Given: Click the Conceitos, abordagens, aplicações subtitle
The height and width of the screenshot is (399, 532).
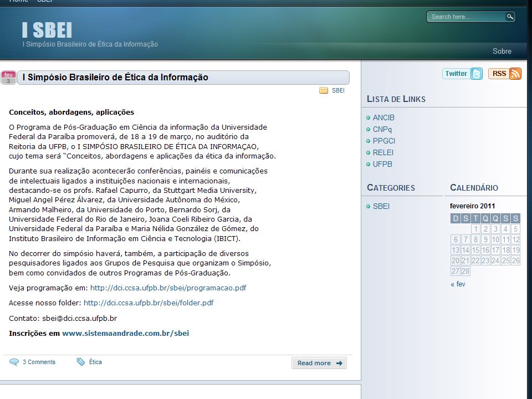Looking at the screenshot, I should 71,112.
